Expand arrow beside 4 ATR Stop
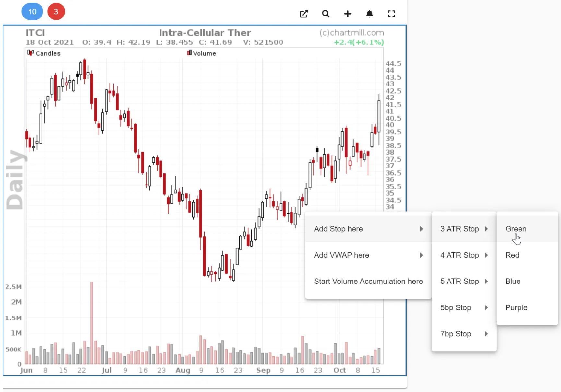The width and height of the screenshot is (561, 392). pyautogui.click(x=486, y=255)
